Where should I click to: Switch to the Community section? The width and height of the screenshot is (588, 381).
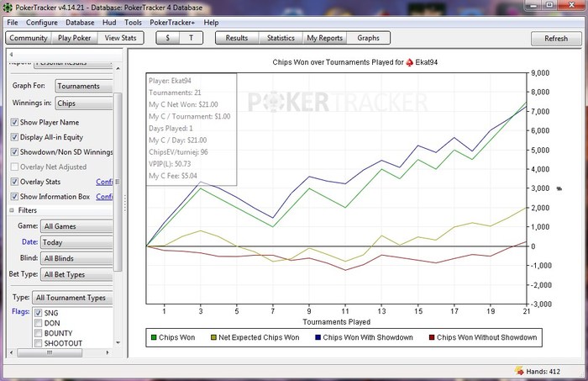[29, 38]
